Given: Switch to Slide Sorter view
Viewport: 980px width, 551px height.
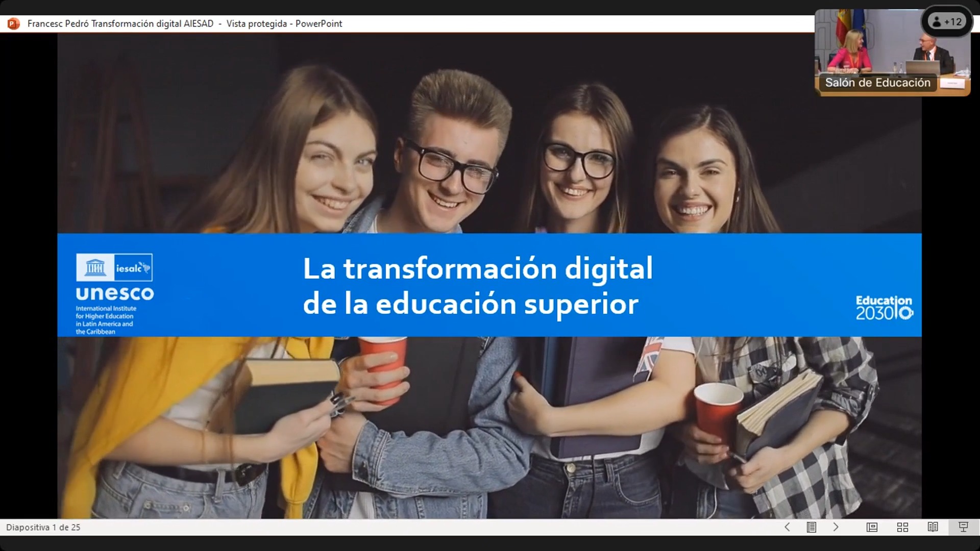Looking at the screenshot, I should click(x=902, y=527).
